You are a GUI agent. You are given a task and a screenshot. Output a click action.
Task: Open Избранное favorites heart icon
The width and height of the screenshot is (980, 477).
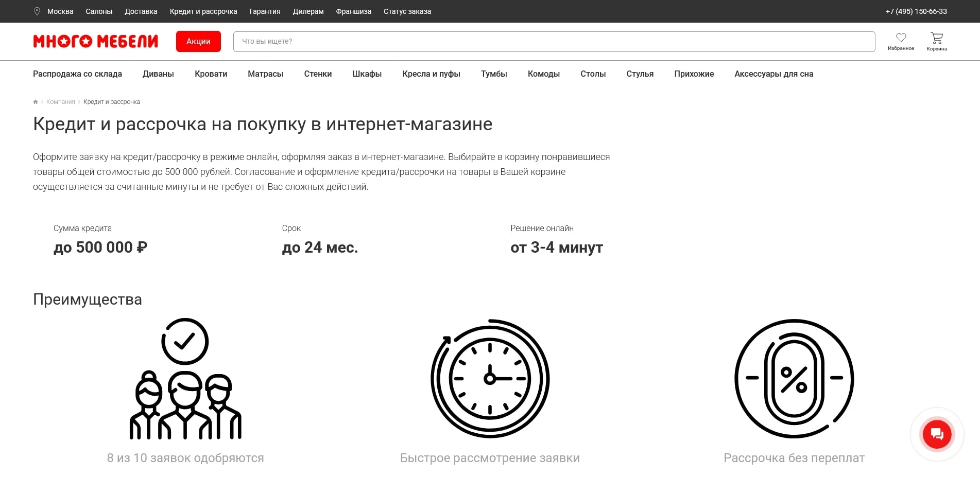pyautogui.click(x=901, y=37)
